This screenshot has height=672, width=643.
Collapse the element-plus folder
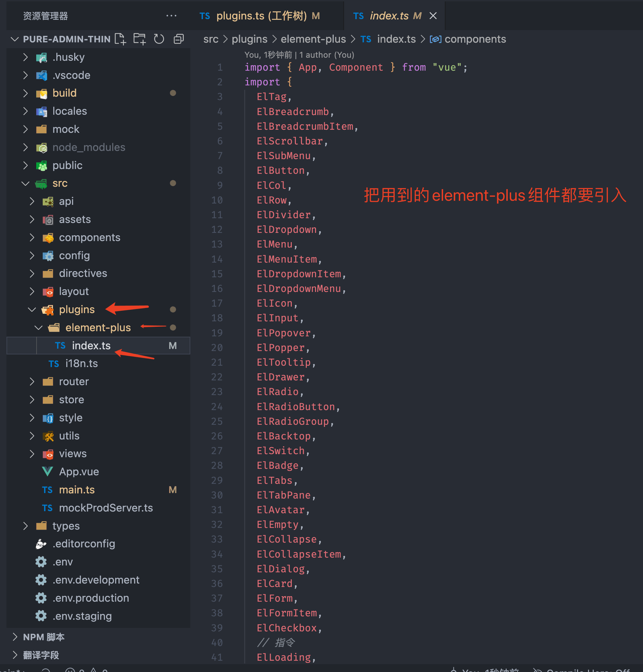coord(38,328)
